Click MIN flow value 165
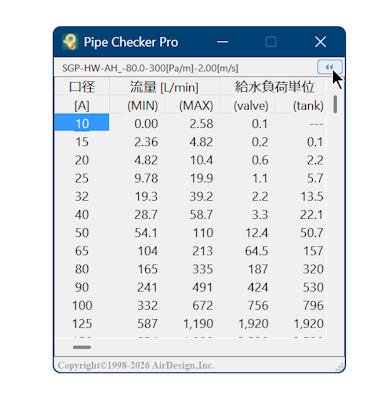Image resolution: width=391 pixels, height=403 pixels. (x=148, y=269)
